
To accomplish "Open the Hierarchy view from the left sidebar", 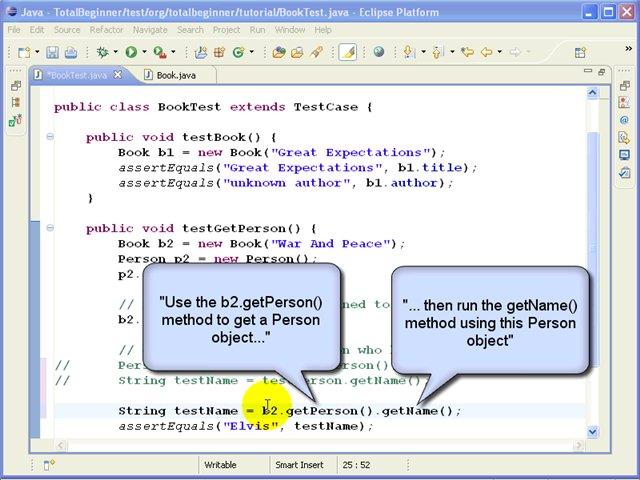I will pos(15,102).
